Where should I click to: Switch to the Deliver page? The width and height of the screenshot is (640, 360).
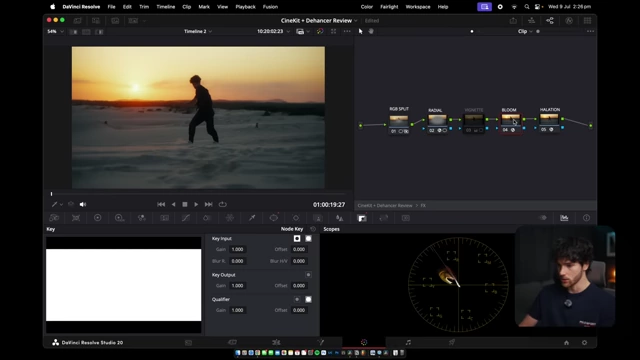(x=452, y=342)
